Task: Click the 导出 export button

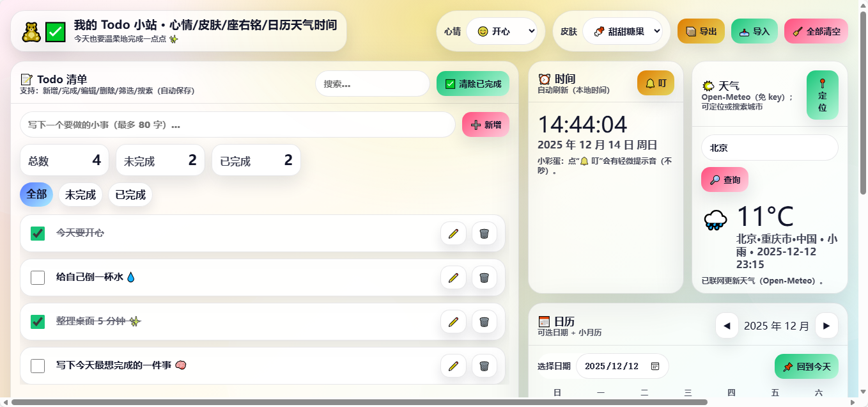Action: point(701,31)
